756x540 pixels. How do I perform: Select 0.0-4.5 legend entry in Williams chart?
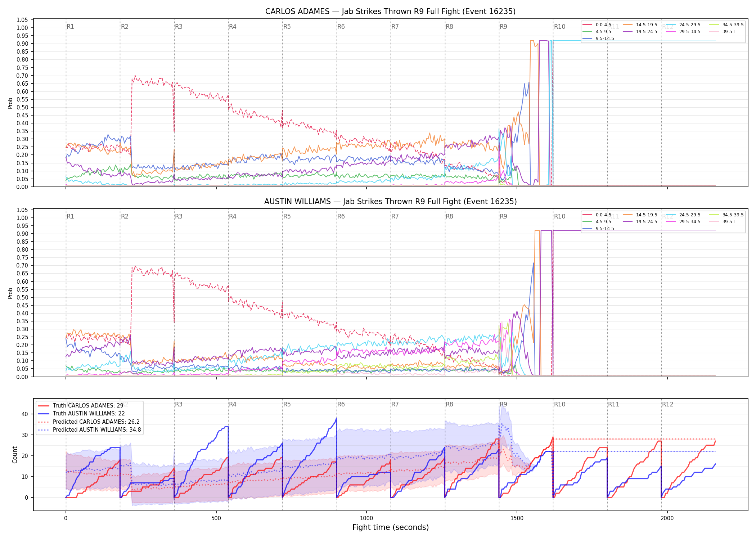[597, 215]
